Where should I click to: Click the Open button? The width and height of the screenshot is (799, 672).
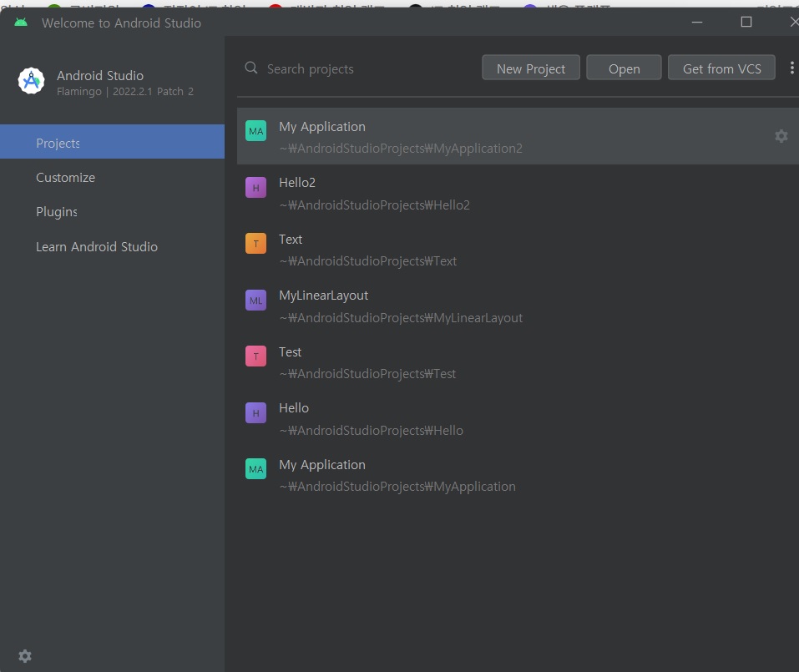[x=625, y=68]
